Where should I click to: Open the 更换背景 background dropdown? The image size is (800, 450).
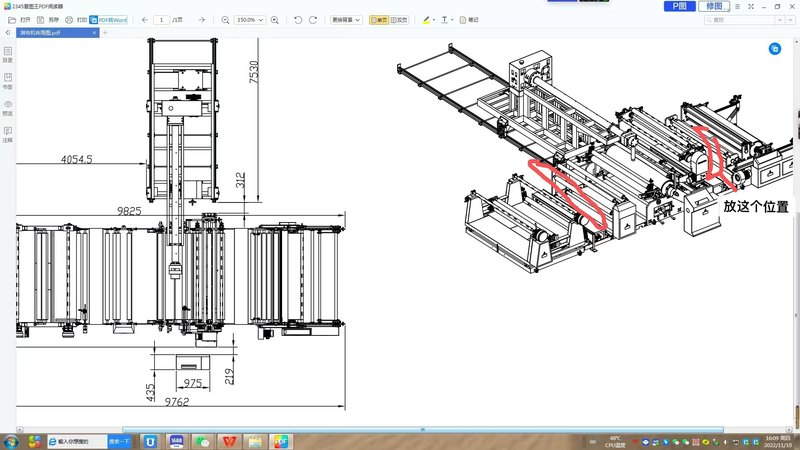pyautogui.click(x=346, y=20)
